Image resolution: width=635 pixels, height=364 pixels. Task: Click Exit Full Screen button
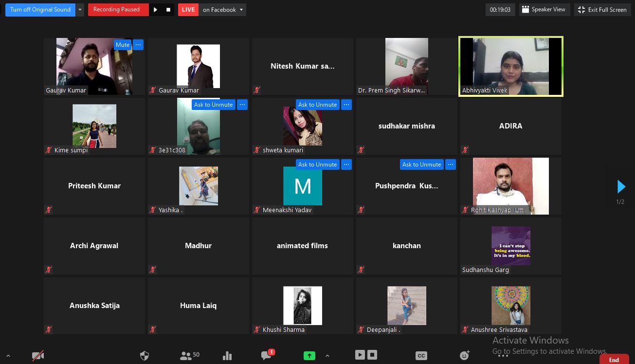click(602, 10)
